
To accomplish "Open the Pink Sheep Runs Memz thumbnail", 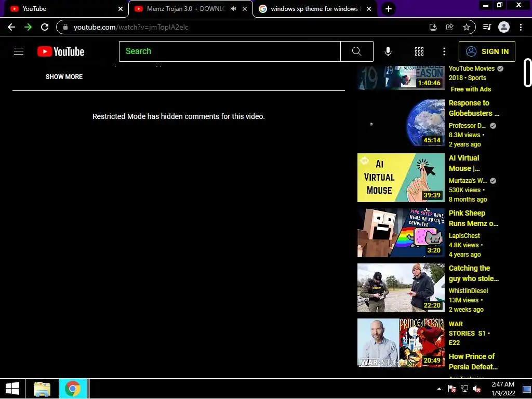I will click(x=401, y=233).
